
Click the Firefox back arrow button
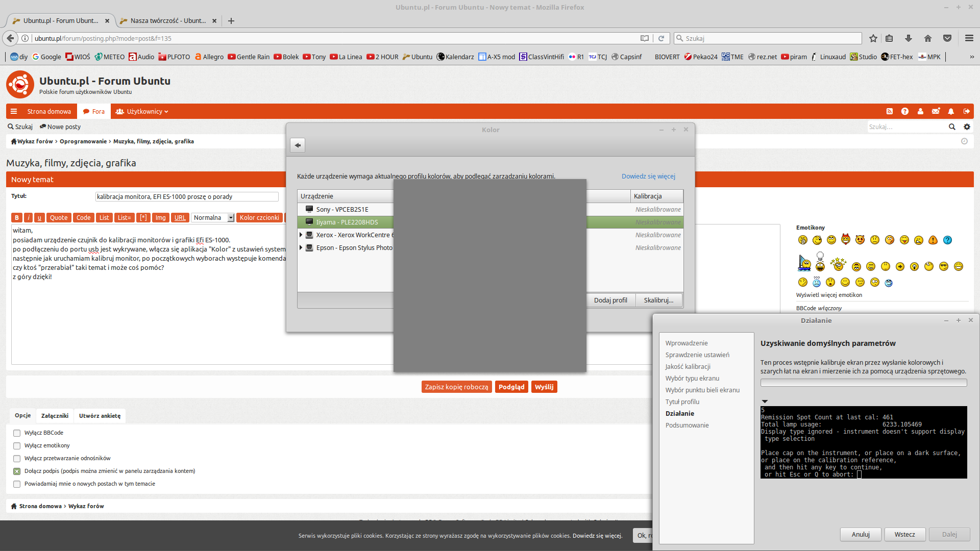point(10,38)
